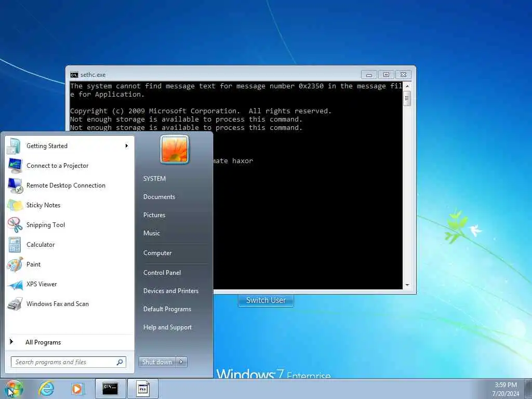Open the Calculator icon
The height and width of the screenshot is (399, 532).
pyautogui.click(x=15, y=245)
